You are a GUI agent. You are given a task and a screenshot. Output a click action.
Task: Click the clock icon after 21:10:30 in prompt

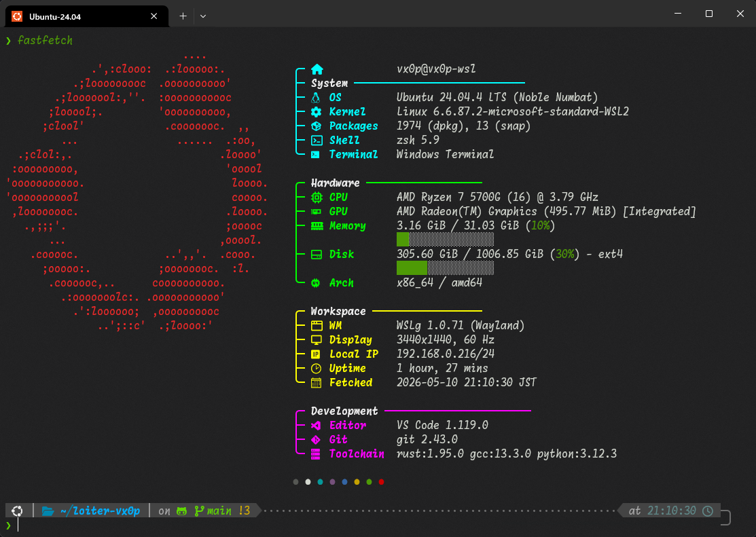[708, 511]
